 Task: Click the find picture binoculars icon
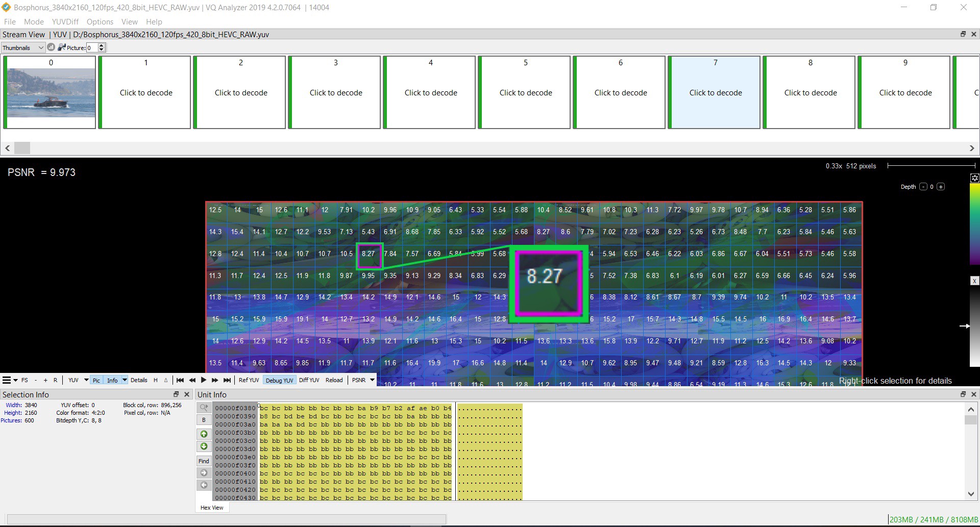pyautogui.click(x=62, y=47)
